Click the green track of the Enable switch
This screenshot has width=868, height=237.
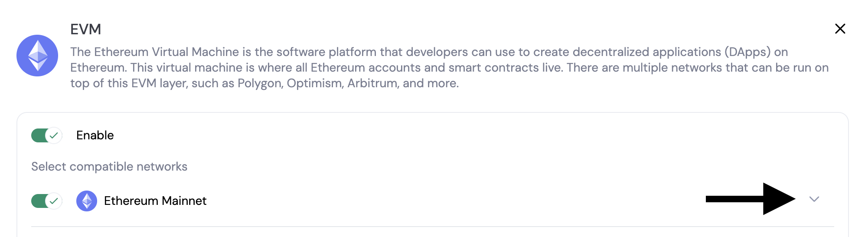coord(38,135)
